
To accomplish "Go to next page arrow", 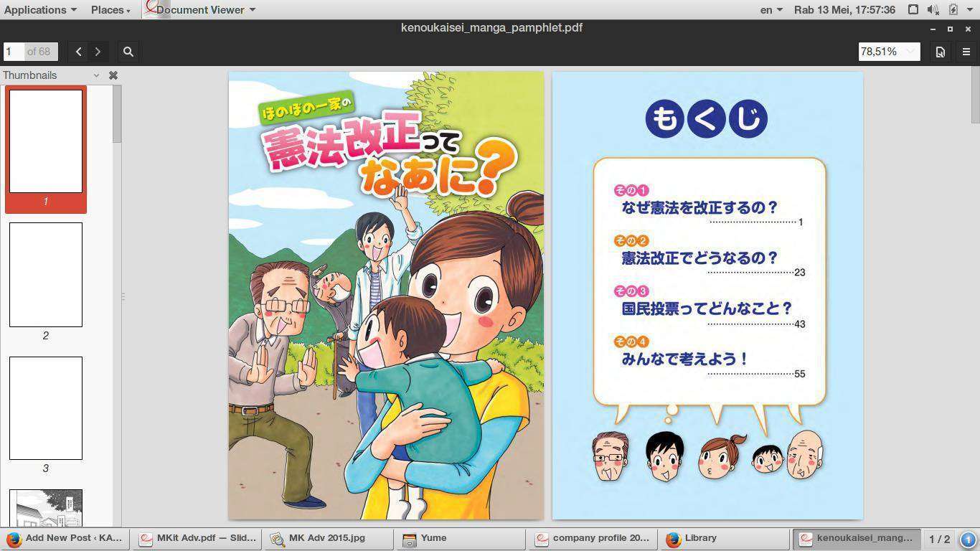I will 98,52.
